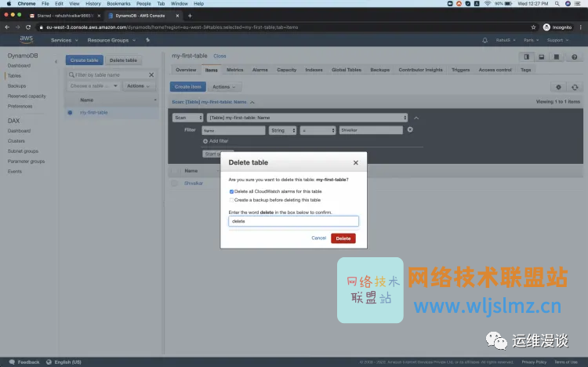Viewport: 588px width, 367px height.
Task: Open the table list Actions dropdown
Action: 138,86
